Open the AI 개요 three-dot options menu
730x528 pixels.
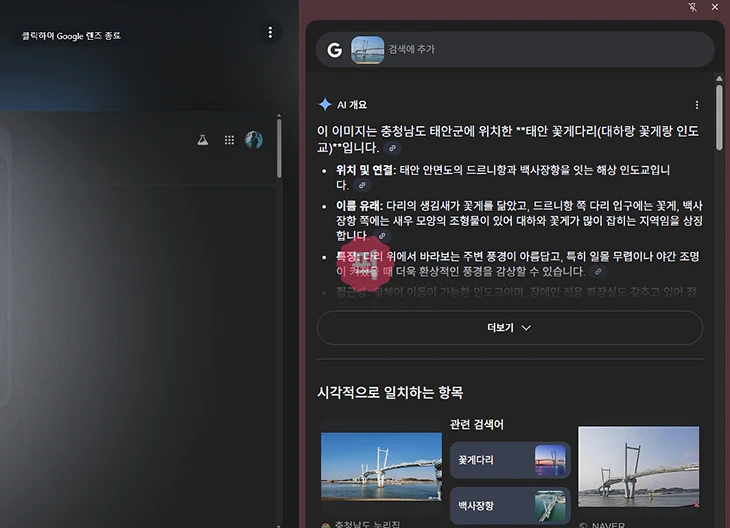[x=696, y=105]
